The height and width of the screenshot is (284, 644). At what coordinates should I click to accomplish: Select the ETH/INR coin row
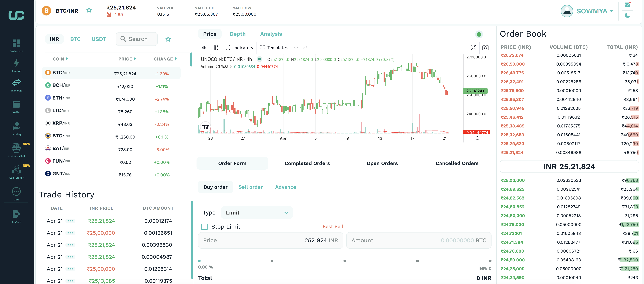111,98
